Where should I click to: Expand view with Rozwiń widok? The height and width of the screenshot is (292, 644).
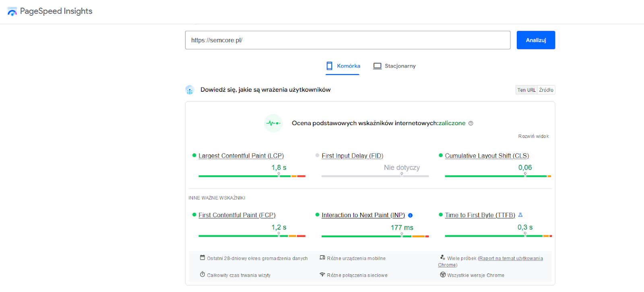click(533, 136)
